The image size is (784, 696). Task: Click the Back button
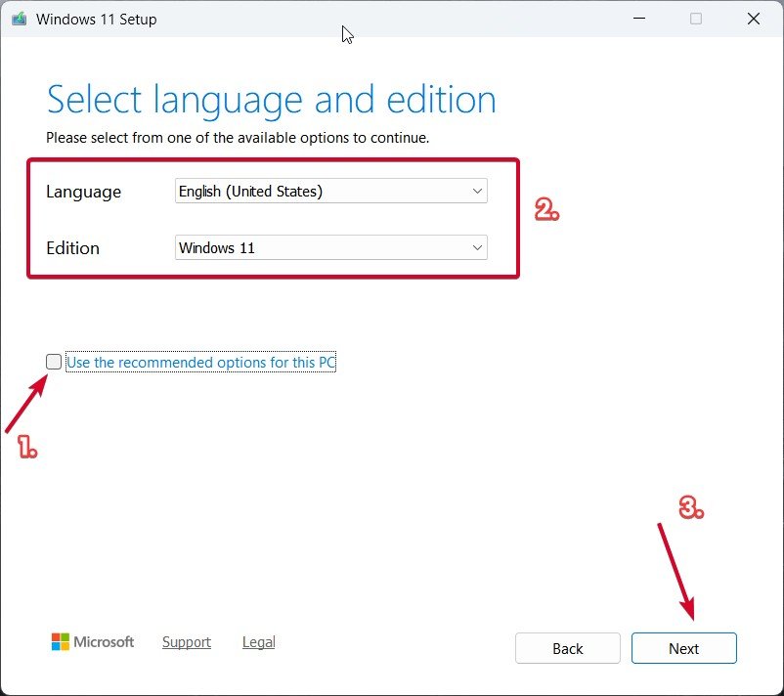pyautogui.click(x=567, y=647)
